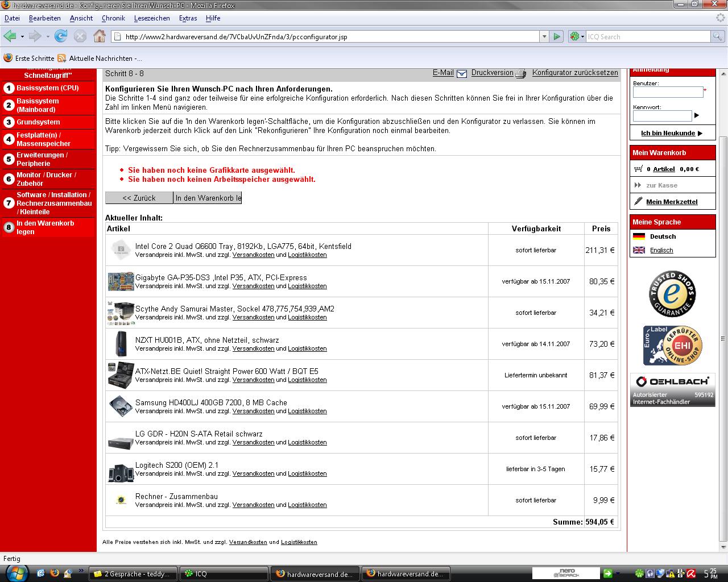728x582 pixels.
Task: Go to step 3 Grundsystem
Action: coord(48,122)
